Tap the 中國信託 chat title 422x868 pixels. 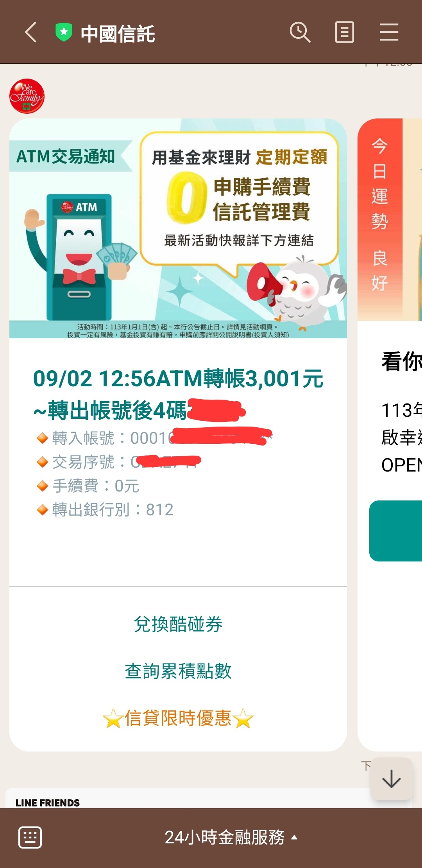click(118, 34)
